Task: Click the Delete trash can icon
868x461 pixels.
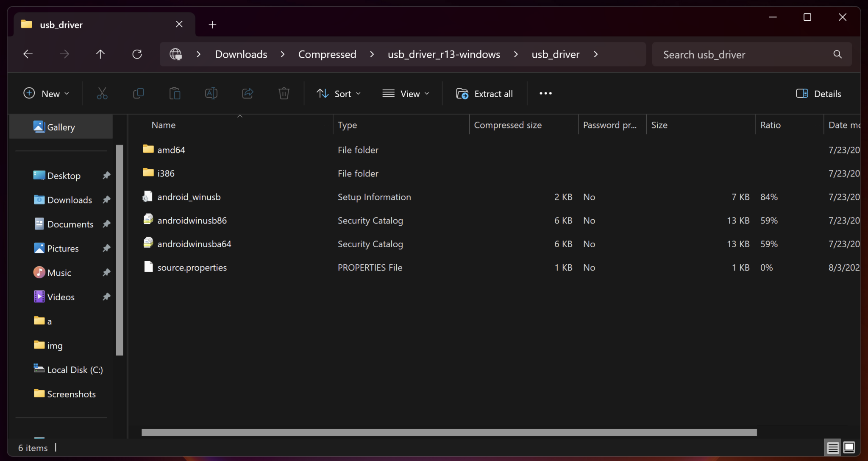Action: click(284, 93)
